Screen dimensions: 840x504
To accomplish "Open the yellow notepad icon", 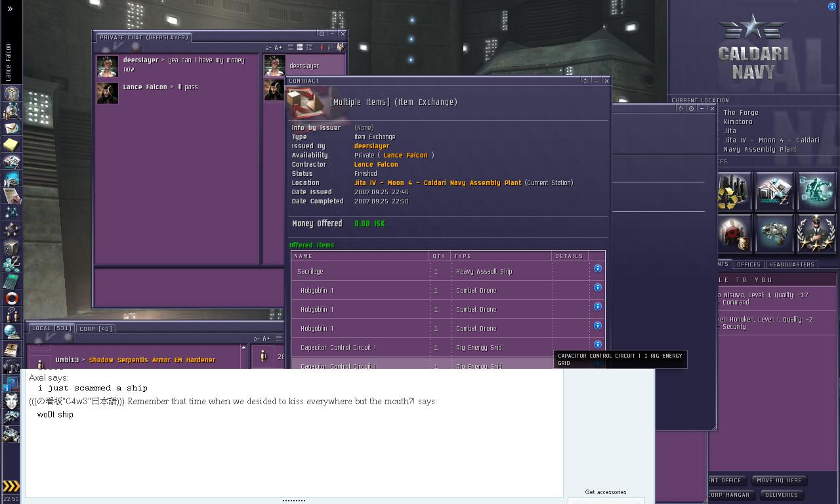I will pos(11,144).
